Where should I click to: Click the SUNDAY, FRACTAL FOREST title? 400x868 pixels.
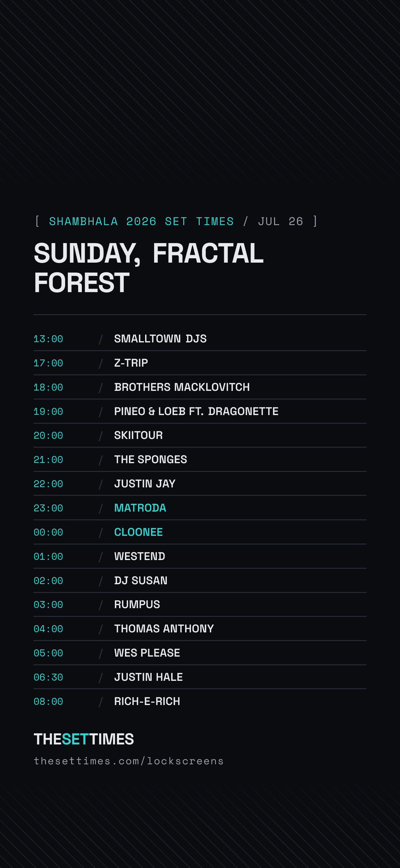[149, 268]
